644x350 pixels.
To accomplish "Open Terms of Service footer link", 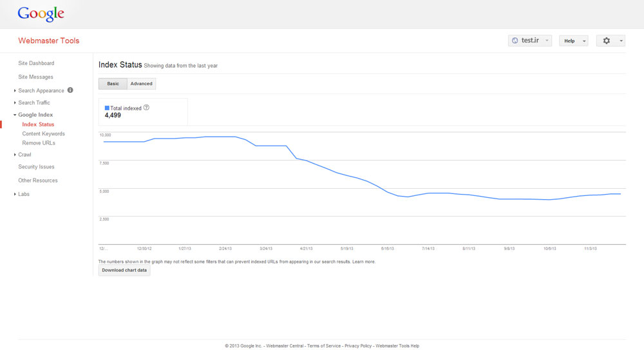I will click(x=324, y=346).
